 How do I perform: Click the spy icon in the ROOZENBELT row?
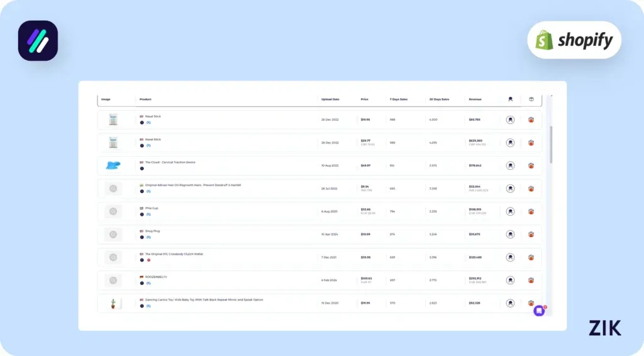(x=510, y=281)
